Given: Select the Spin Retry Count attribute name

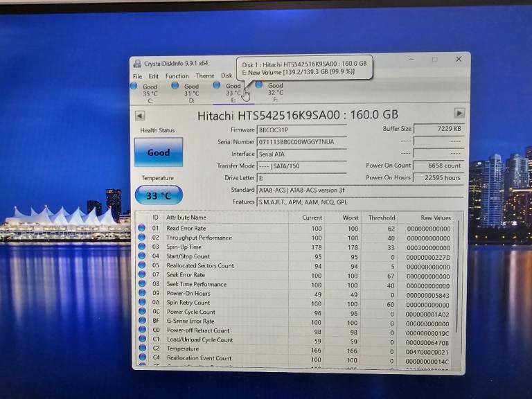Looking at the screenshot, I should click(188, 302).
